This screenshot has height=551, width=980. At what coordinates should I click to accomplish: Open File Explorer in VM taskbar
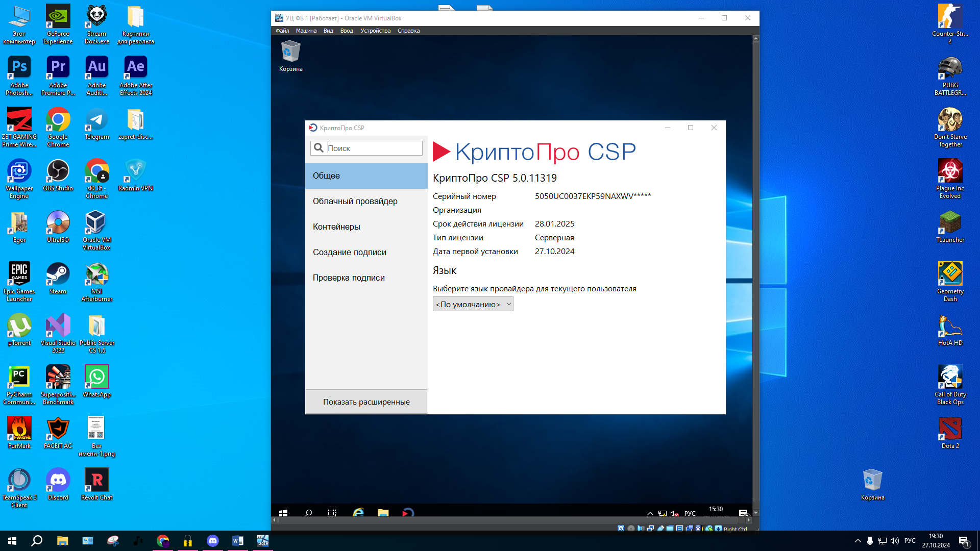pyautogui.click(x=383, y=513)
